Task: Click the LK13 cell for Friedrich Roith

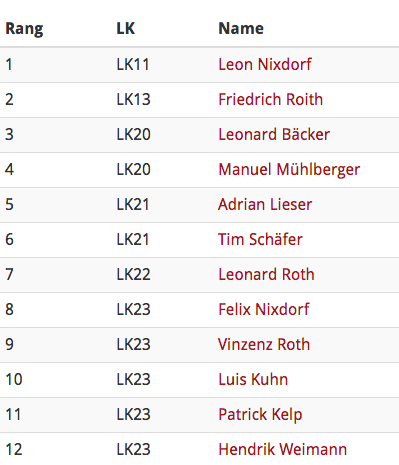Action: [133, 99]
